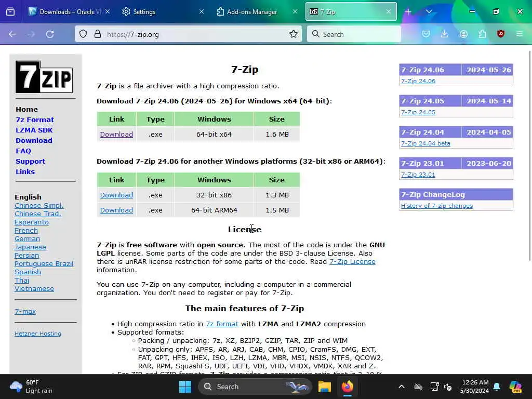Viewport: 532px width, 399px height.
Task: Open 7-Zip 24.06 news link
Action: tap(418, 81)
